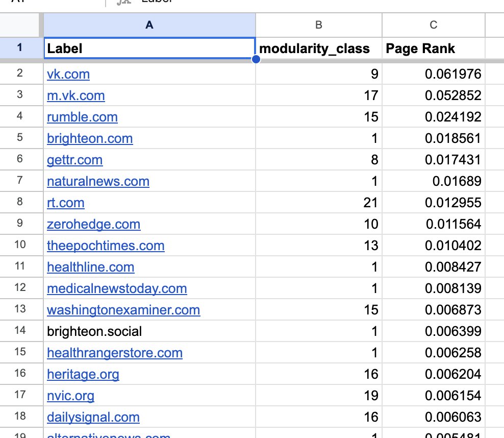This screenshot has width=504, height=438.
Task: Select modularity class cell for zerohedge.com
Action: (x=318, y=224)
